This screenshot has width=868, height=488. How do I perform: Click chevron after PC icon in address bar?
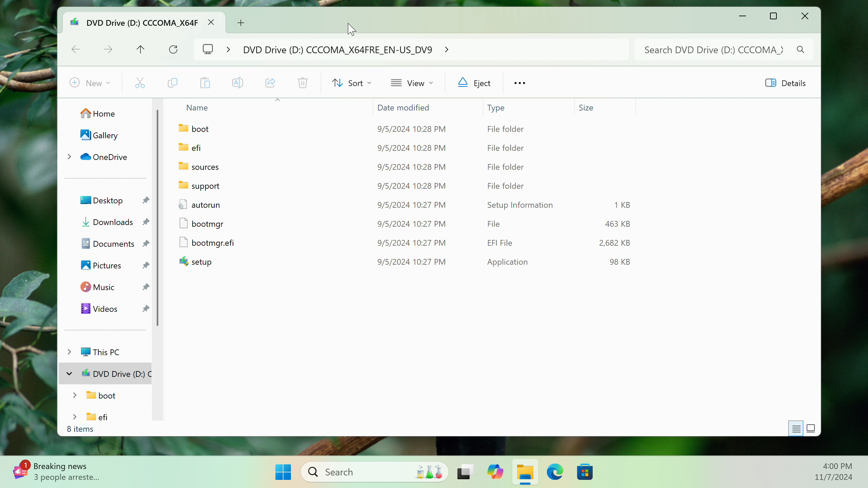coord(228,50)
